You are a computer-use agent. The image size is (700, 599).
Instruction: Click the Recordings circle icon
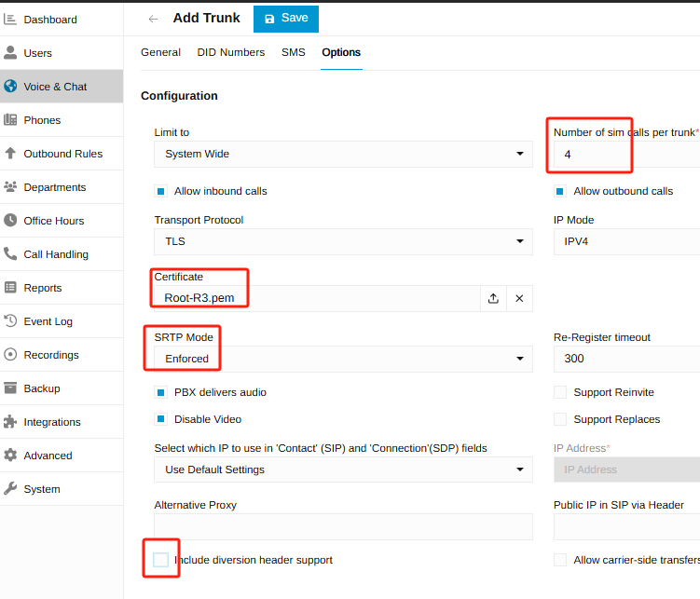pos(10,355)
